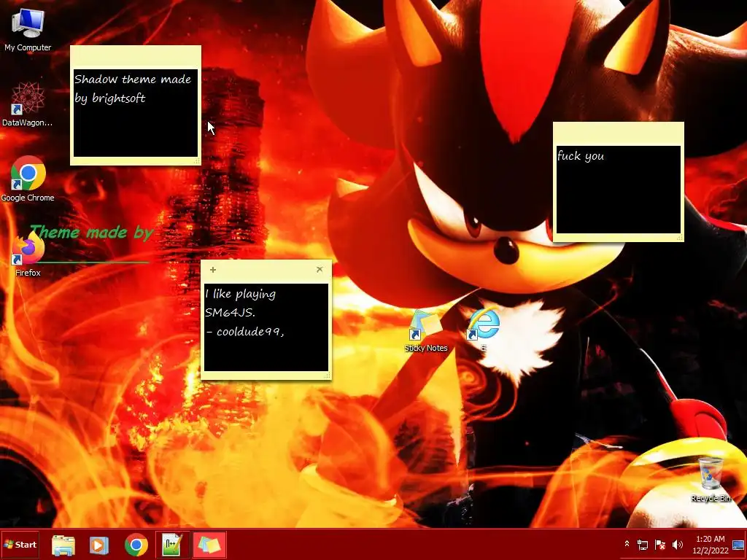This screenshot has height=560, width=747.
Task: Click the Start button
Action: (x=20, y=544)
